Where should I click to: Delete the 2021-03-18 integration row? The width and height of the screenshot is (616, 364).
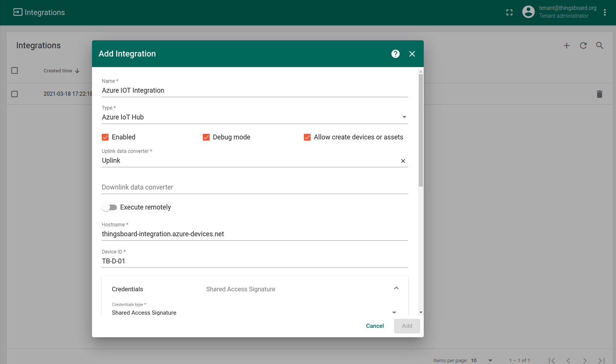(599, 94)
